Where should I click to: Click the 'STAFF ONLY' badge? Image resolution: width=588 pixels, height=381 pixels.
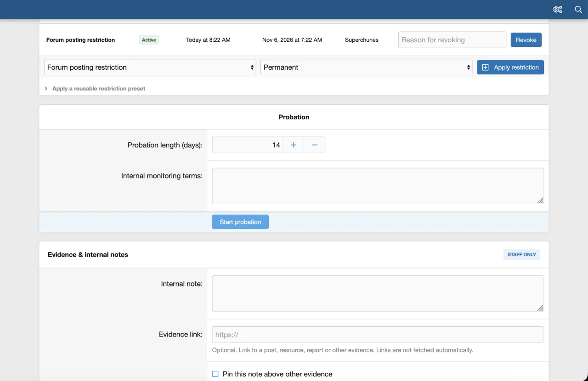(x=522, y=254)
